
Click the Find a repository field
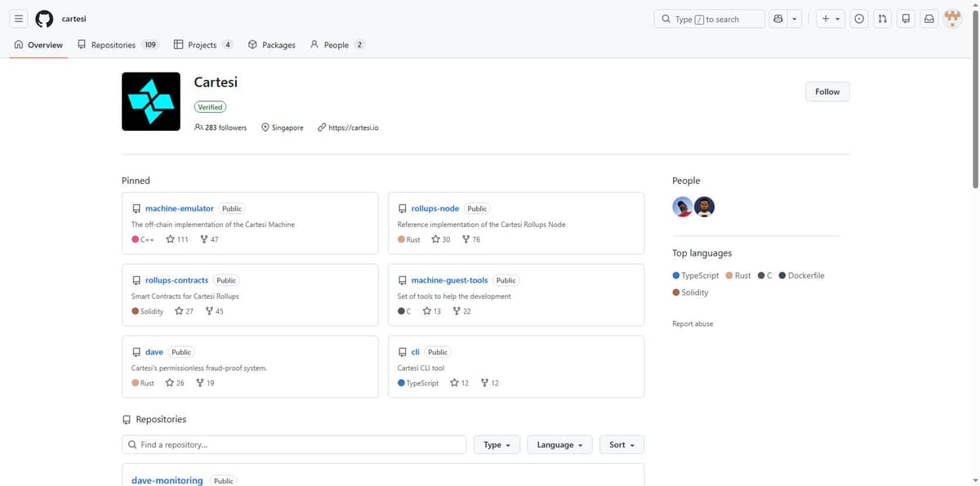(294, 444)
